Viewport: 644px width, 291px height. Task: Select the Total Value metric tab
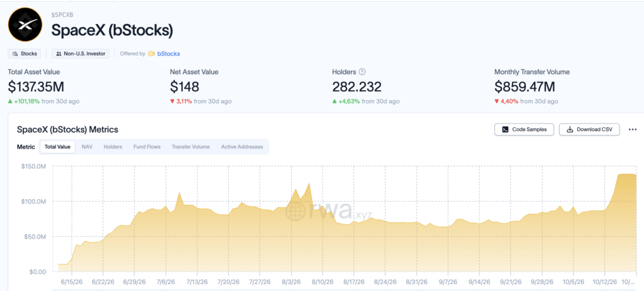[57, 147]
